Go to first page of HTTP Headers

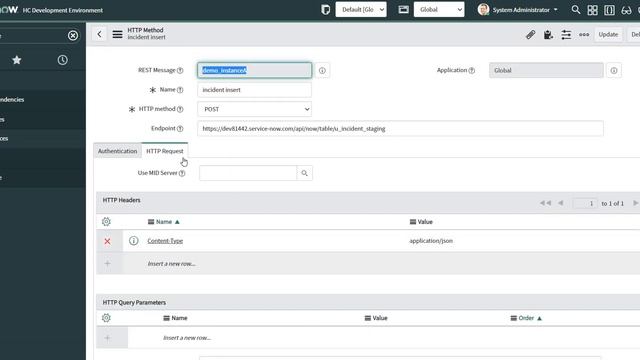pos(545,203)
